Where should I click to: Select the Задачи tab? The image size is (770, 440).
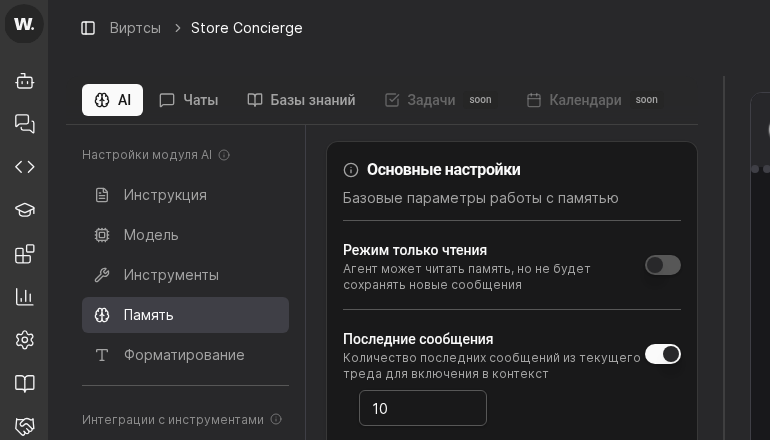pyautogui.click(x=420, y=100)
